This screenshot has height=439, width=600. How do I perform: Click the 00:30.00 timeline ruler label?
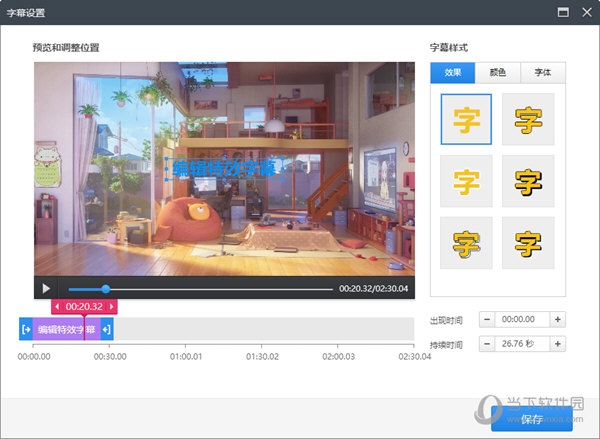(x=110, y=357)
